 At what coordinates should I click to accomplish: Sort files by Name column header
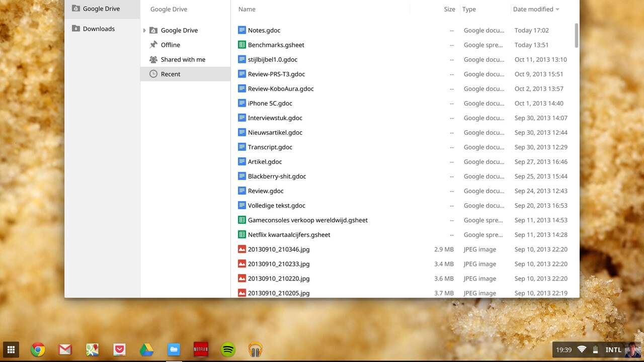point(247,9)
